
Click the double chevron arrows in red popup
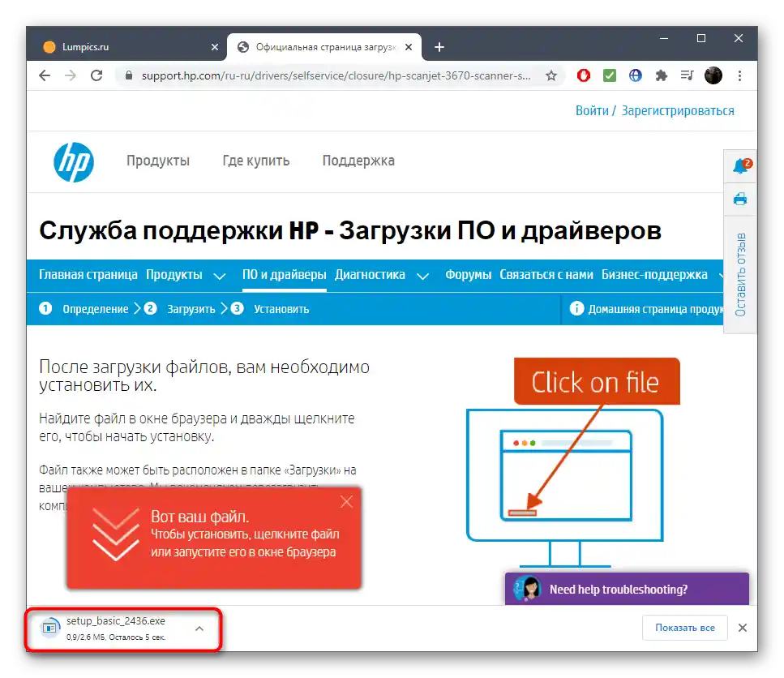point(115,534)
